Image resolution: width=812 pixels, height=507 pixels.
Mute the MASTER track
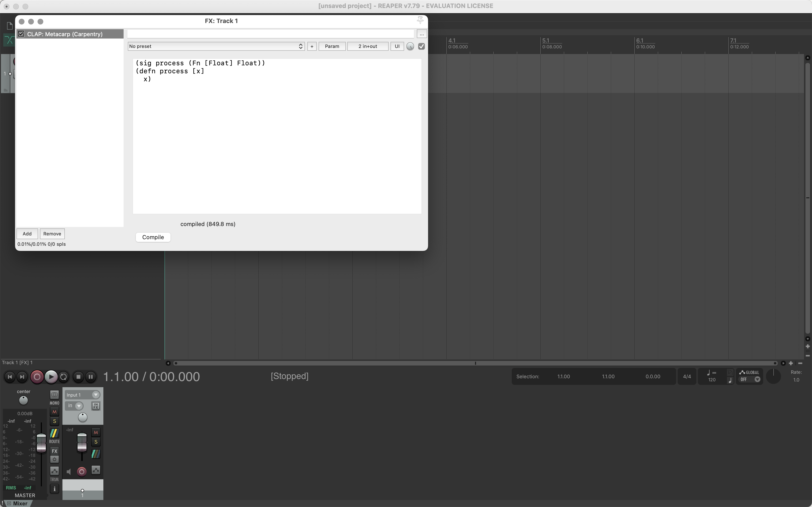coord(54,412)
